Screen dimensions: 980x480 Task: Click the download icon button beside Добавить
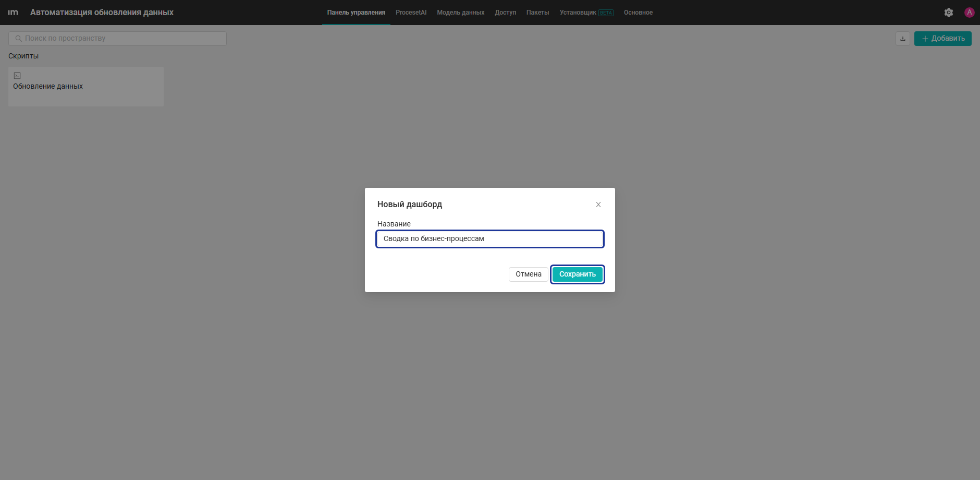[903, 39]
